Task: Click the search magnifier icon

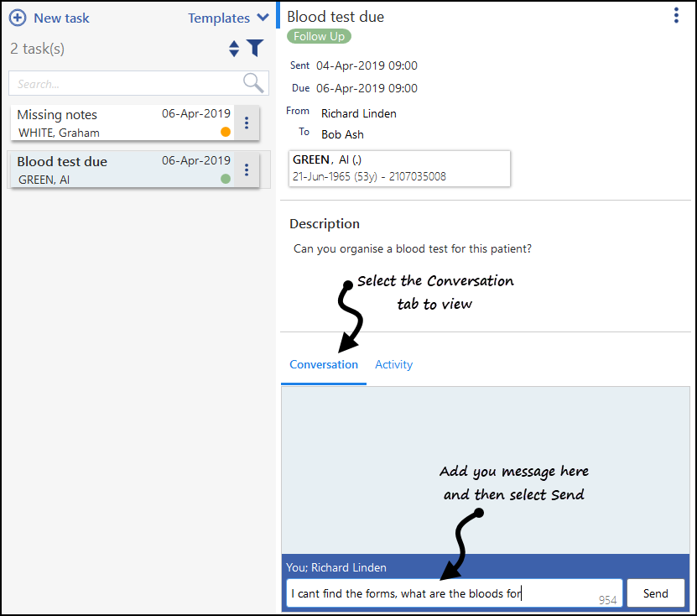Action: 253,83
